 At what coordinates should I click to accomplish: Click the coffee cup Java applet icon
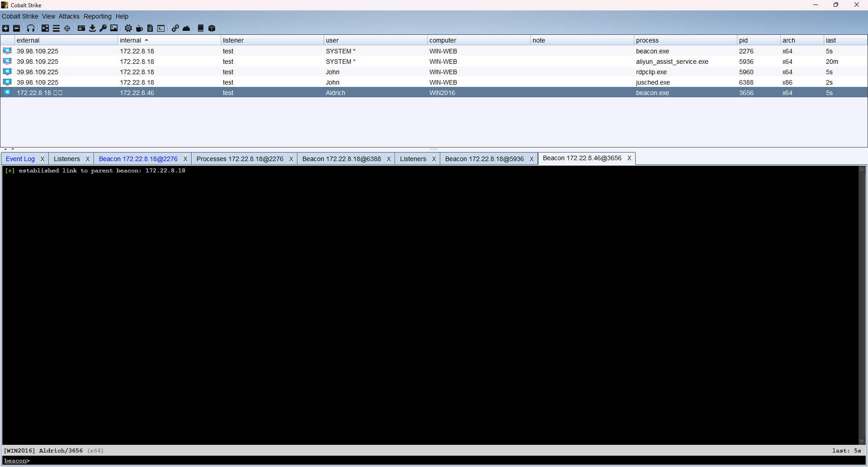pos(139,29)
